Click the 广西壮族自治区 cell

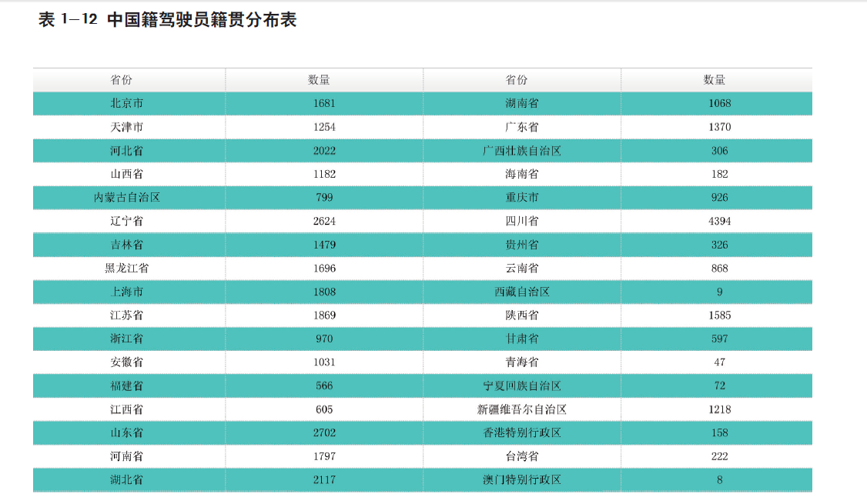click(x=521, y=151)
